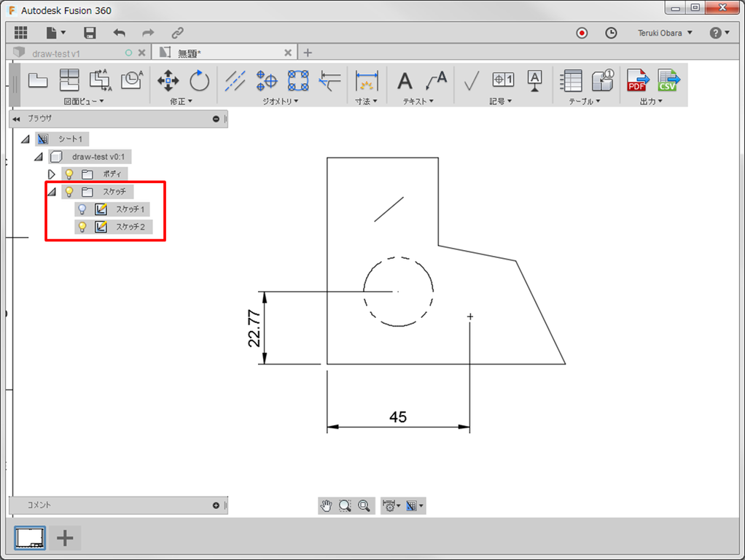This screenshot has width=745, height=560.
Task: Toggle visibility bulb for ボディ folder
Action: 69,174
